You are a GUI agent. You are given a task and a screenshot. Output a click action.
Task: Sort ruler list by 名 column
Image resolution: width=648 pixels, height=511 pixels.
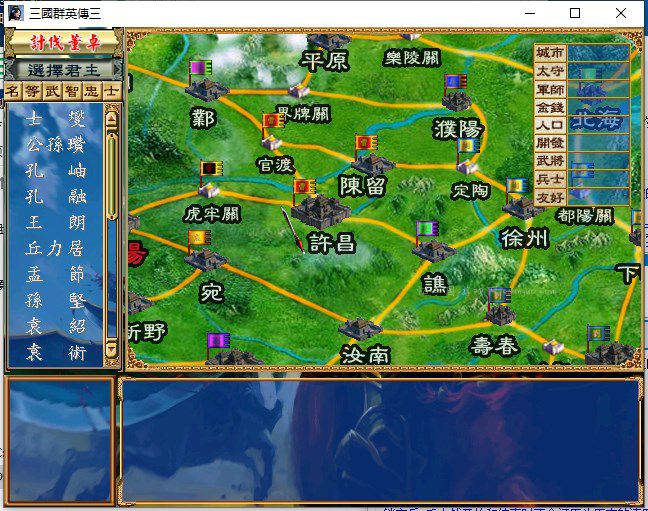pos(13,91)
